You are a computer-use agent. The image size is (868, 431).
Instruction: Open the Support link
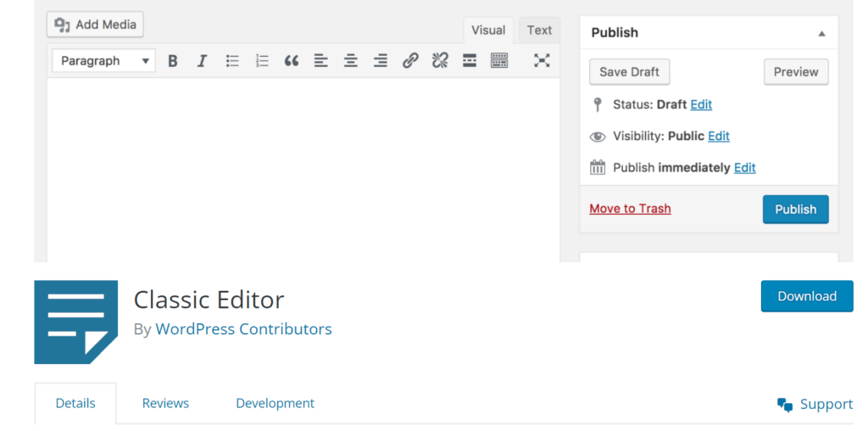tap(815, 405)
